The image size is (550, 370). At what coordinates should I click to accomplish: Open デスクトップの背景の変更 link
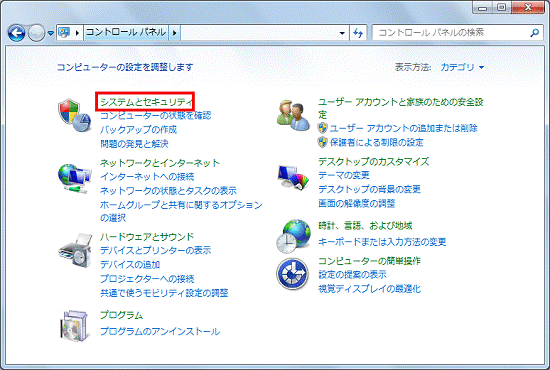[369, 189]
